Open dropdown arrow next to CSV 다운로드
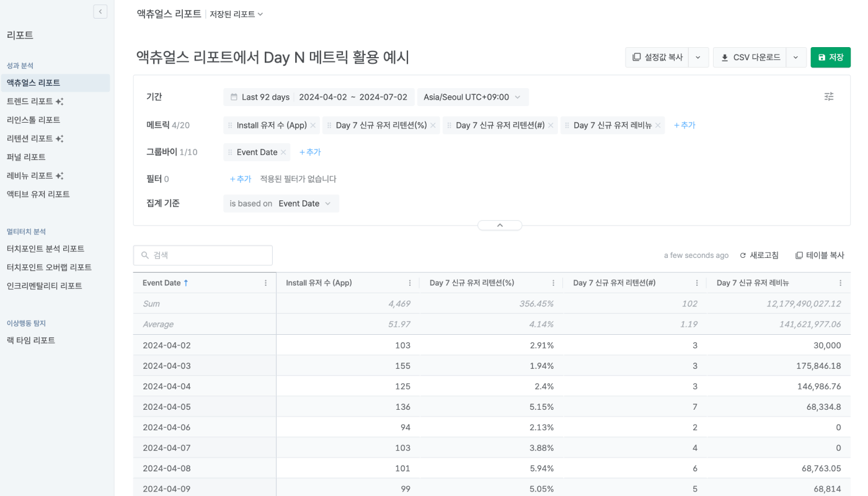Image resolution: width=868 pixels, height=496 pixels. [796, 57]
